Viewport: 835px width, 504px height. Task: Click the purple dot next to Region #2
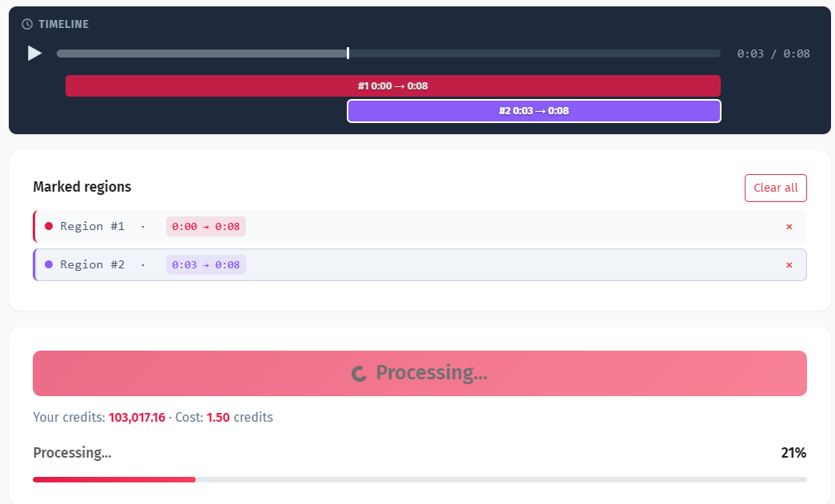(x=49, y=265)
